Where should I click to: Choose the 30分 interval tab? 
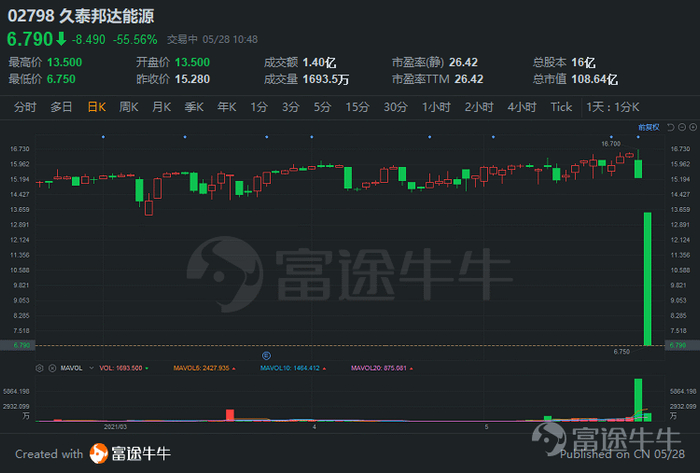click(396, 107)
